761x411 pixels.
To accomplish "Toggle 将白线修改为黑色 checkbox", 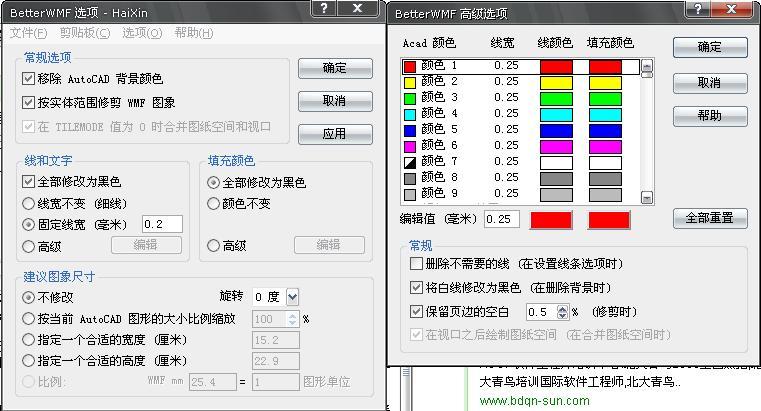I will coord(416,287).
